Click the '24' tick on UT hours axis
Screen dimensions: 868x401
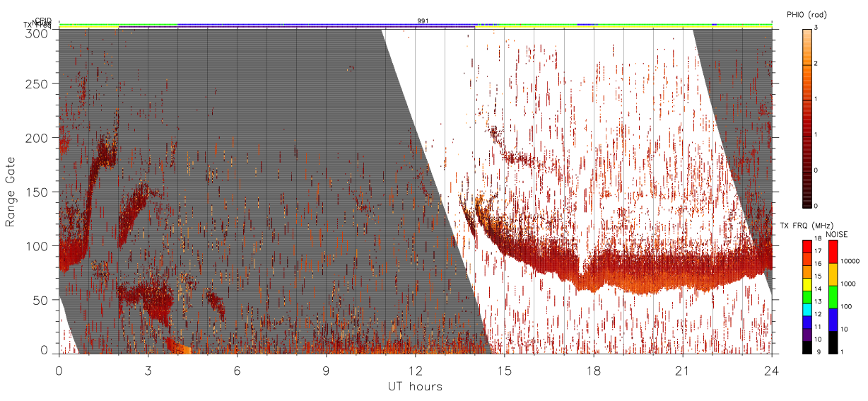coord(771,370)
